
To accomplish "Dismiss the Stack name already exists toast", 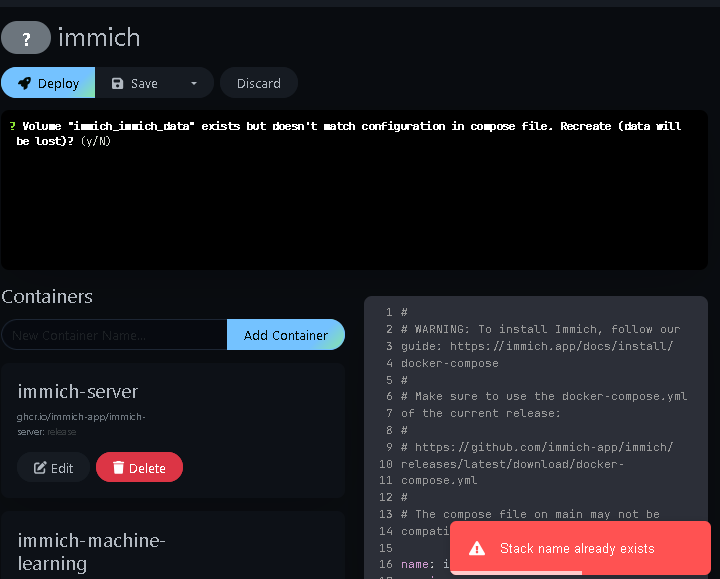I will (x=580, y=548).
